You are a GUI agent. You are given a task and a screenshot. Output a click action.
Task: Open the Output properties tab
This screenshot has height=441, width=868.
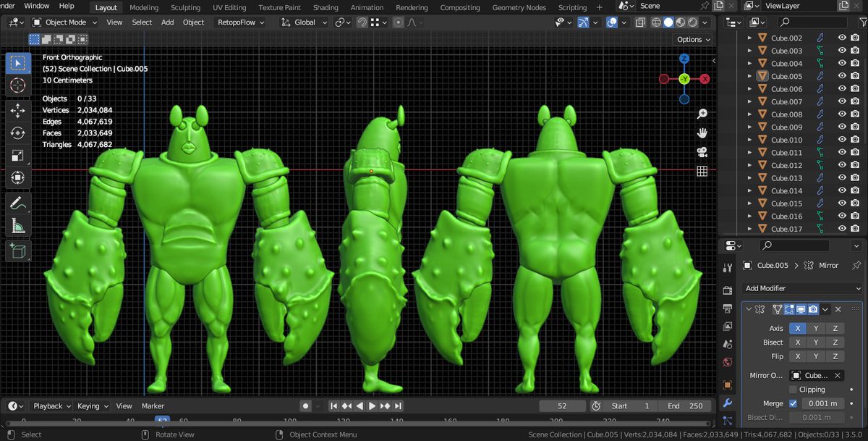pos(728,308)
